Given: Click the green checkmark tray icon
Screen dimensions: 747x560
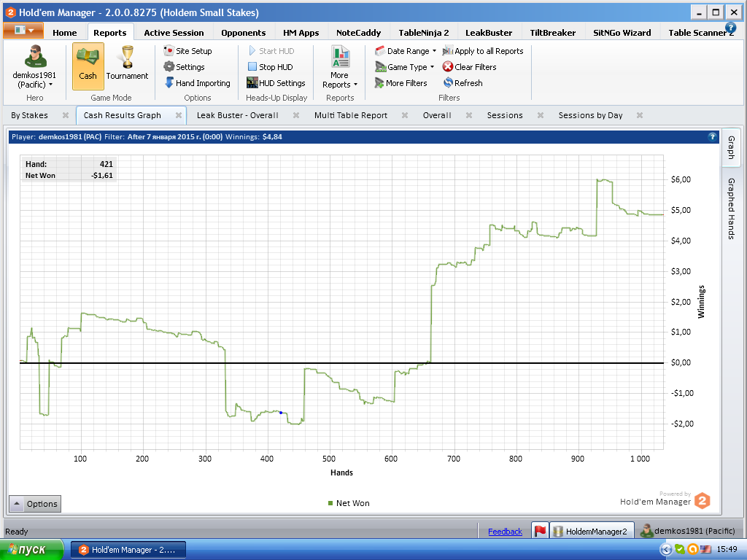Looking at the screenshot, I should (x=680, y=550).
